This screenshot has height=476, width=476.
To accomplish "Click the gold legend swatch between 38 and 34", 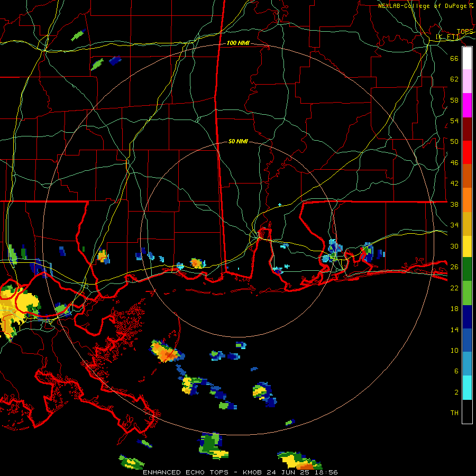I will 467,223.
